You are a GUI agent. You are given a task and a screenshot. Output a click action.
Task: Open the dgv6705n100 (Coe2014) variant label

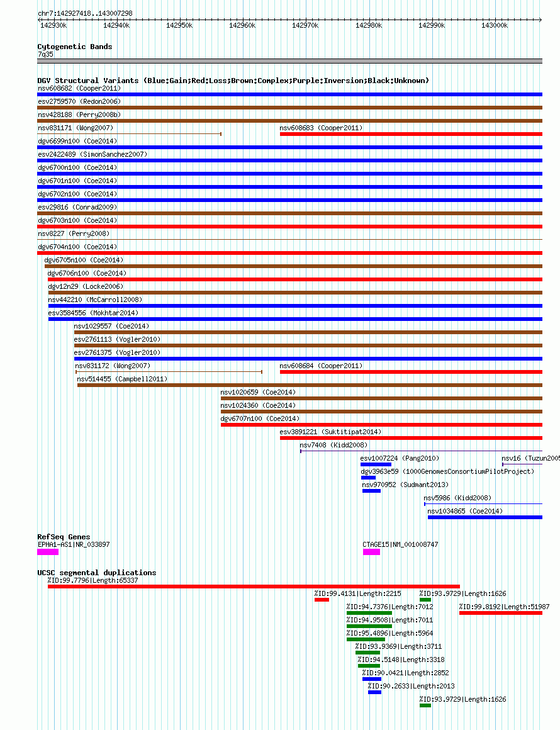pyautogui.click(x=84, y=260)
